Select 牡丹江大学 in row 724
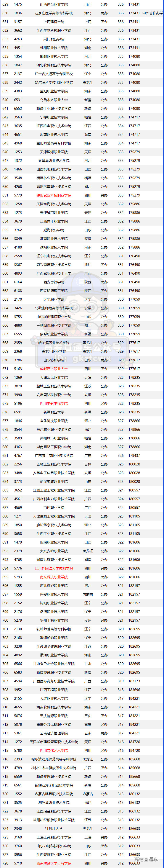The image size is (164, 868). [x=54, y=829]
